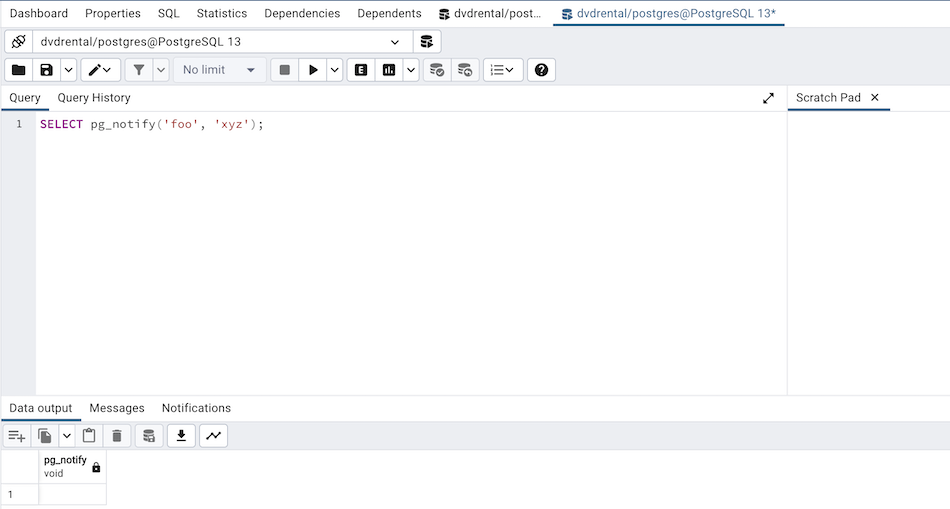This screenshot has height=509, width=950.
Task: Download the results as a CSV file
Action: (x=181, y=436)
